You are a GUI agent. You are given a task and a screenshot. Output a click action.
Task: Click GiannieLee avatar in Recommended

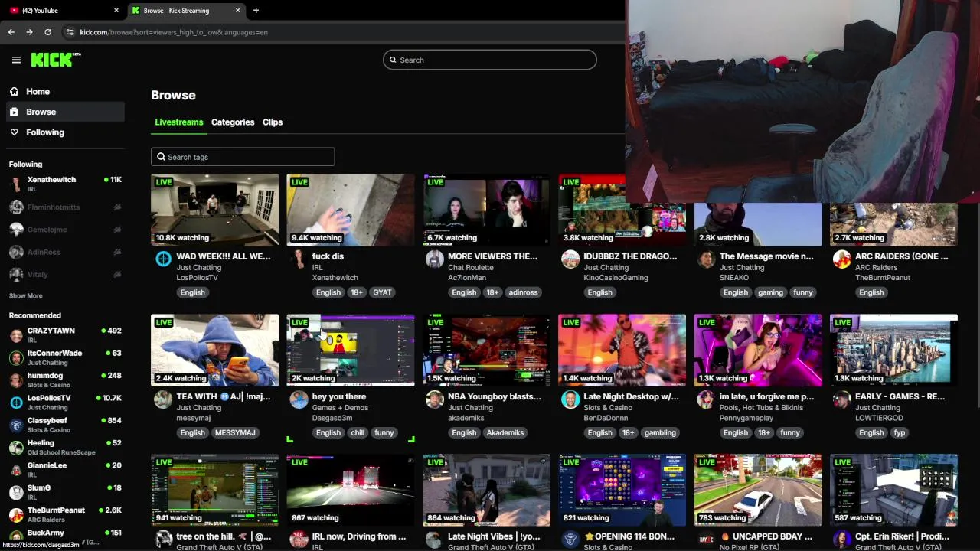(16, 470)
